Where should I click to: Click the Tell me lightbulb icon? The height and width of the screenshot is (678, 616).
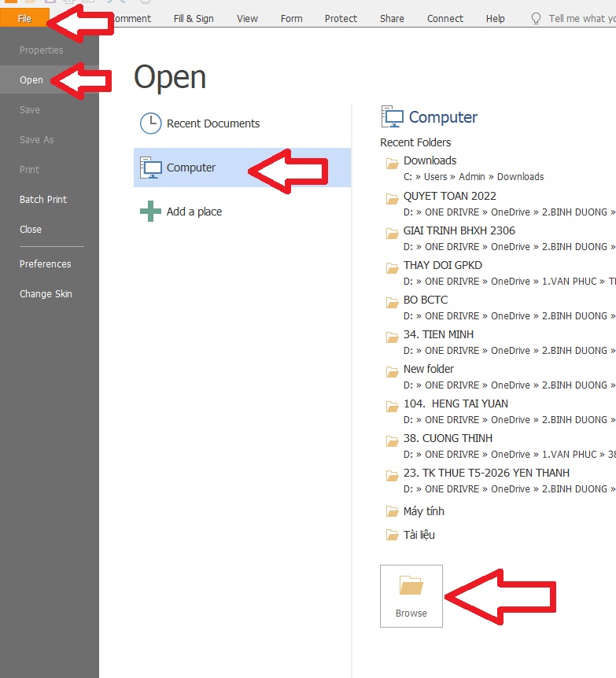[x=536, y=19]
